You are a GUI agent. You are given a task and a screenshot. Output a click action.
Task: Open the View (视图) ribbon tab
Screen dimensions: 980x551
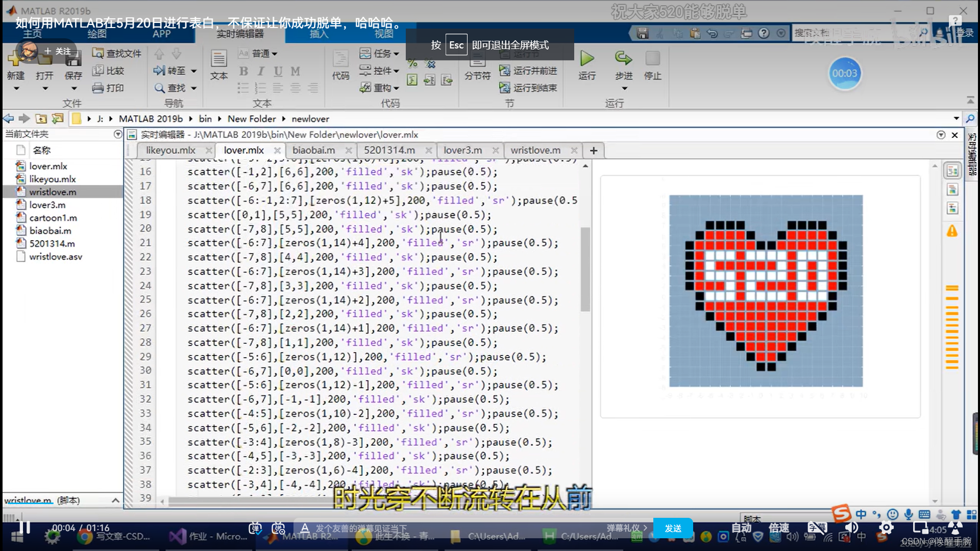coord(383,34)
